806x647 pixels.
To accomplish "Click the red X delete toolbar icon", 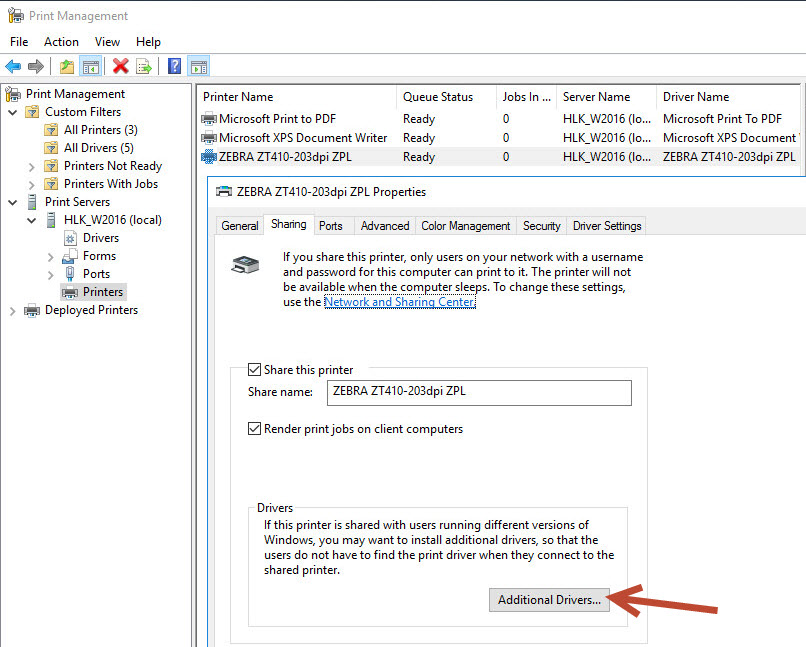I will coord(121,67).
